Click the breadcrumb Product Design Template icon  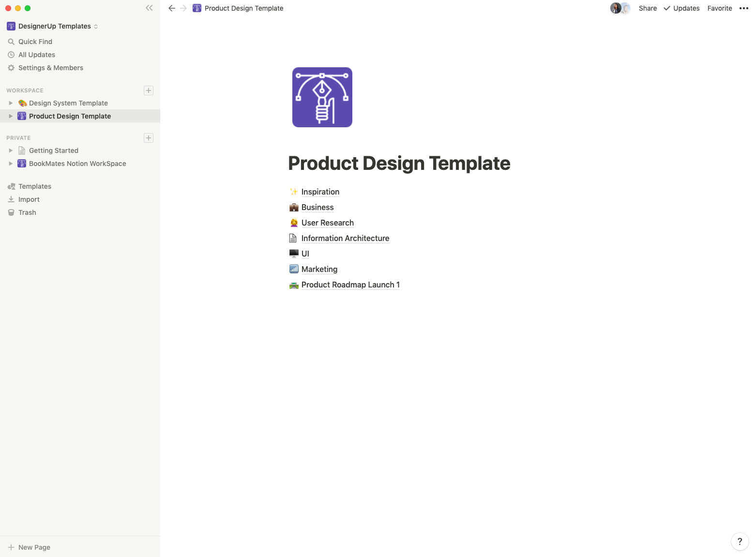(197, 8)
